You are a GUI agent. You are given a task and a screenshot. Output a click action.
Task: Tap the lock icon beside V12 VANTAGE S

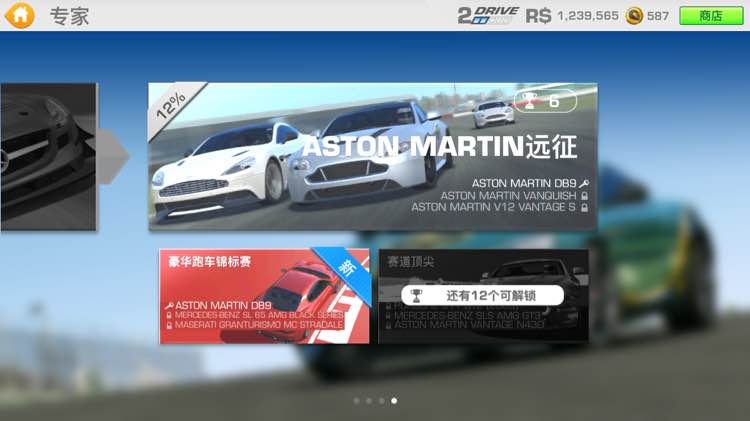[585, 208]
